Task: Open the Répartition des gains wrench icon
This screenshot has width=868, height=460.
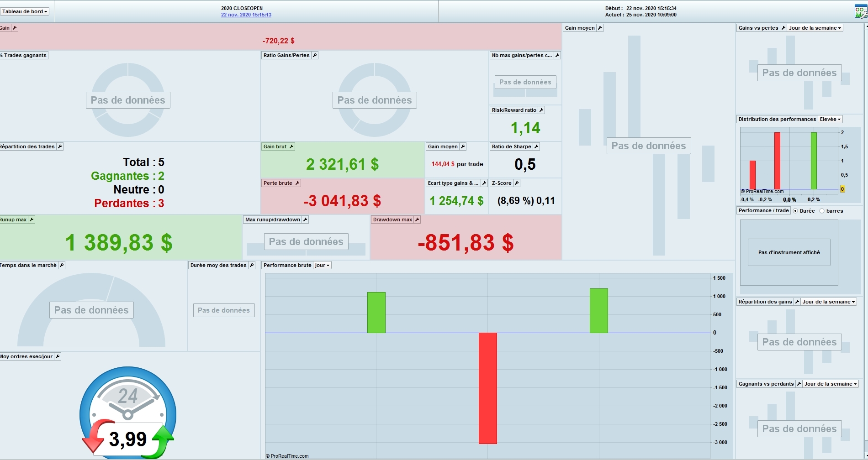Action: 797,302
